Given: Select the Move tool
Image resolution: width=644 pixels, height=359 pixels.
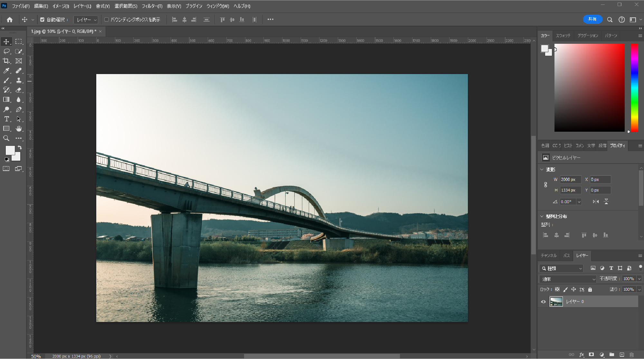Looking at the screenshot, I should click(6, 42).
